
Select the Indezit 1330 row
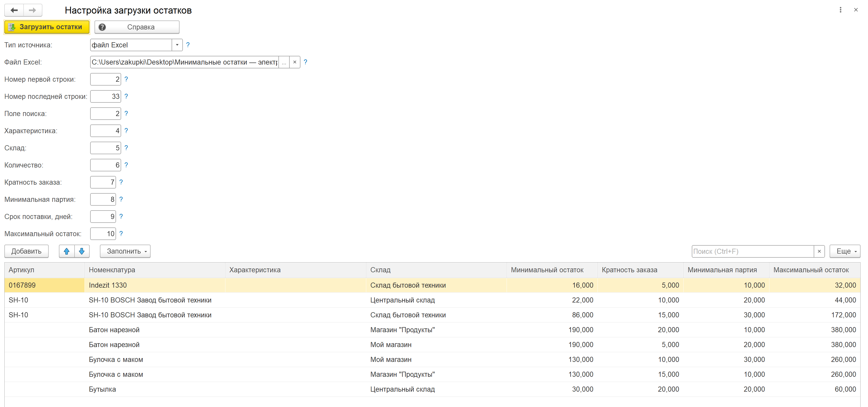click(432, 285)
